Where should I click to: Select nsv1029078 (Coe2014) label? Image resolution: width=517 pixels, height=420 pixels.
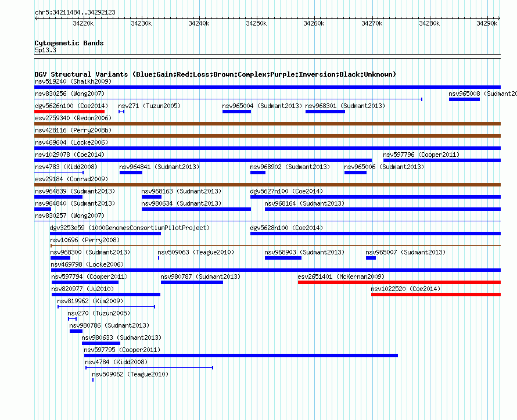point(70,155)
